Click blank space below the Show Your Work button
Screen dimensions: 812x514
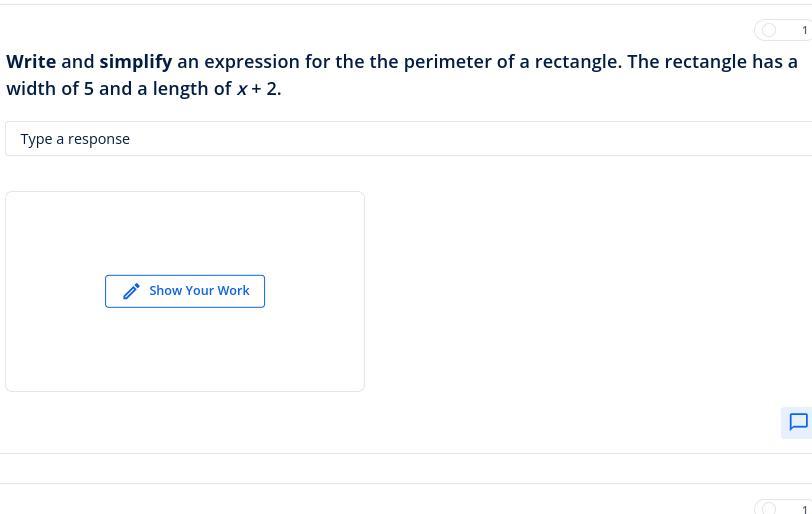(185, 349)
